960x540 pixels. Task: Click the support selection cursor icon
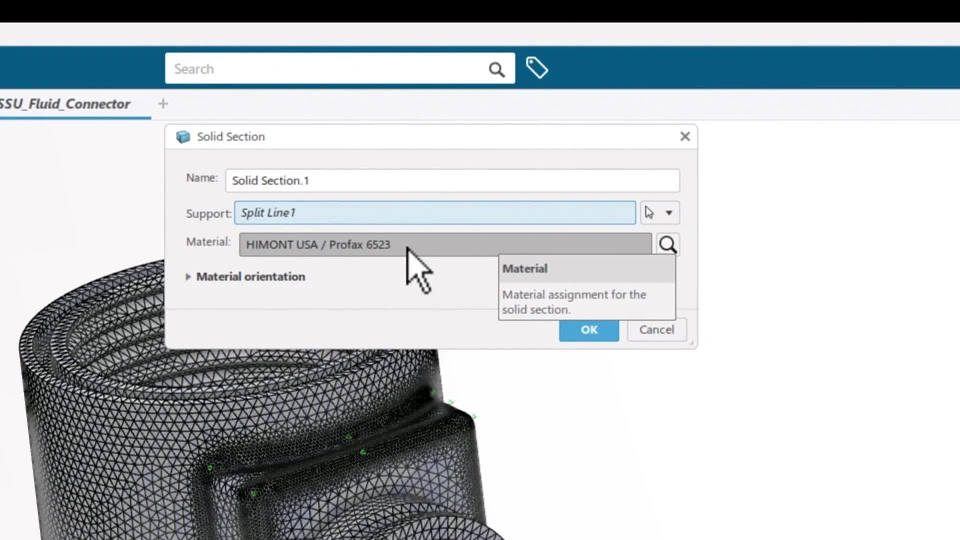(649, 212)
